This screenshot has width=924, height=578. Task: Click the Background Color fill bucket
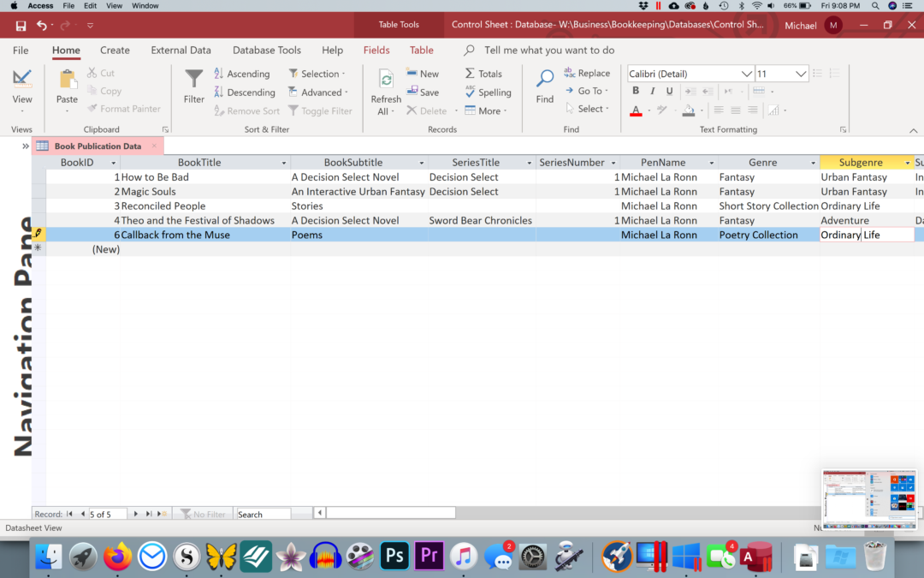pos(688,110)
